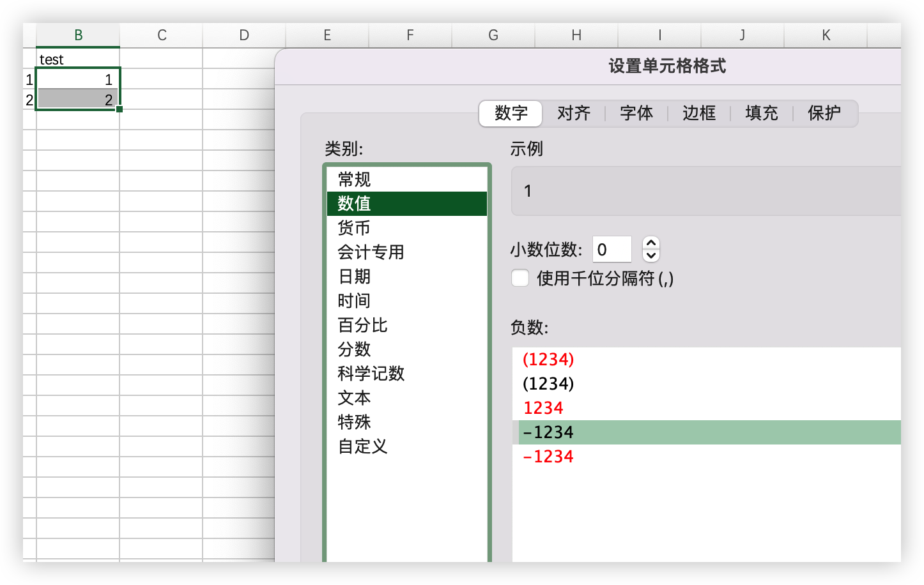924x585 pixels.
Task: Open the 边框 (Border) tab
Action: click(698, 113)
